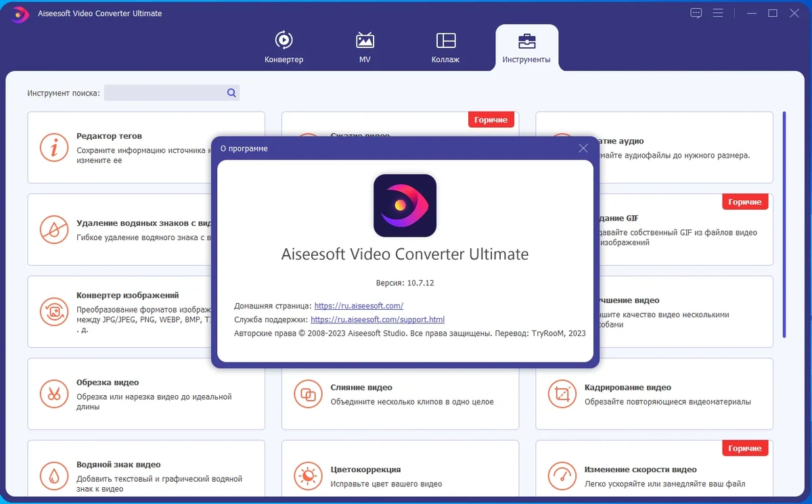Open the Конвертер tab
The width and height of the screenshot is (812, 504).
(x=284, y=47)
